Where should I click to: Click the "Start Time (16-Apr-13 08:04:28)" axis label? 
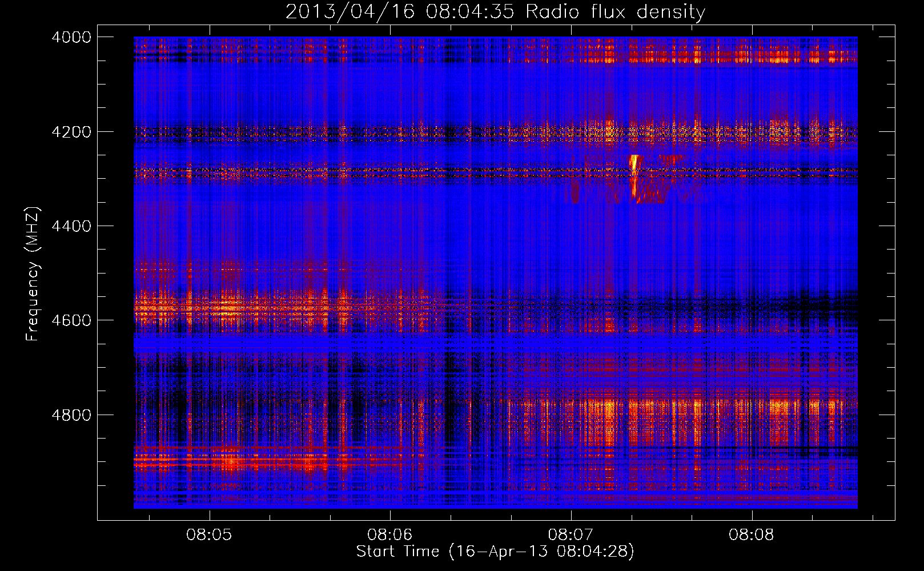495,552
